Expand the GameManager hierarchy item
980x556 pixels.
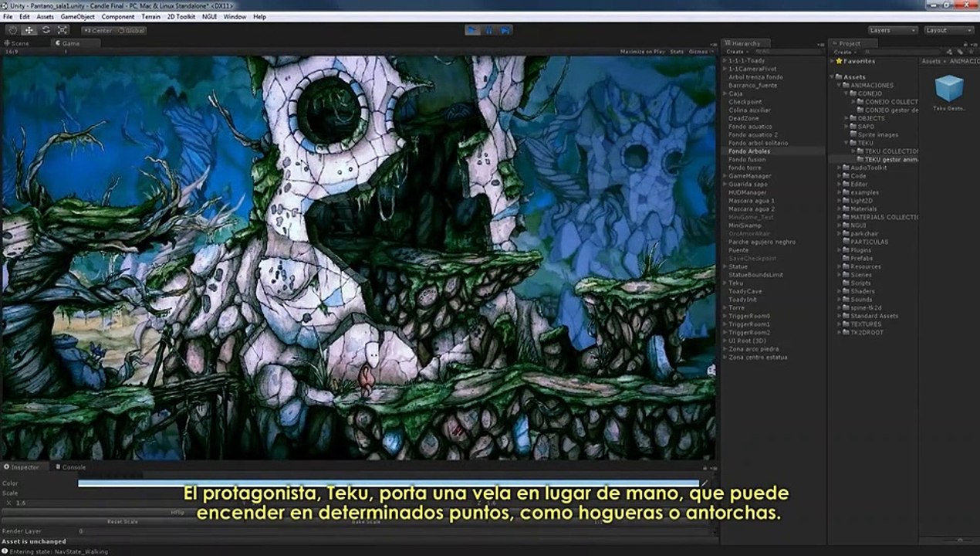click(x=725, y=176)
